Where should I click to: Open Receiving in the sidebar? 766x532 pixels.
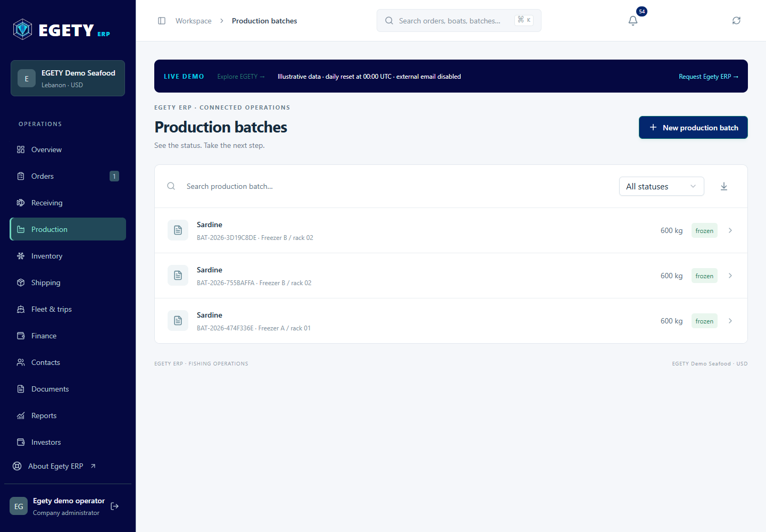(x=68, y=203)
